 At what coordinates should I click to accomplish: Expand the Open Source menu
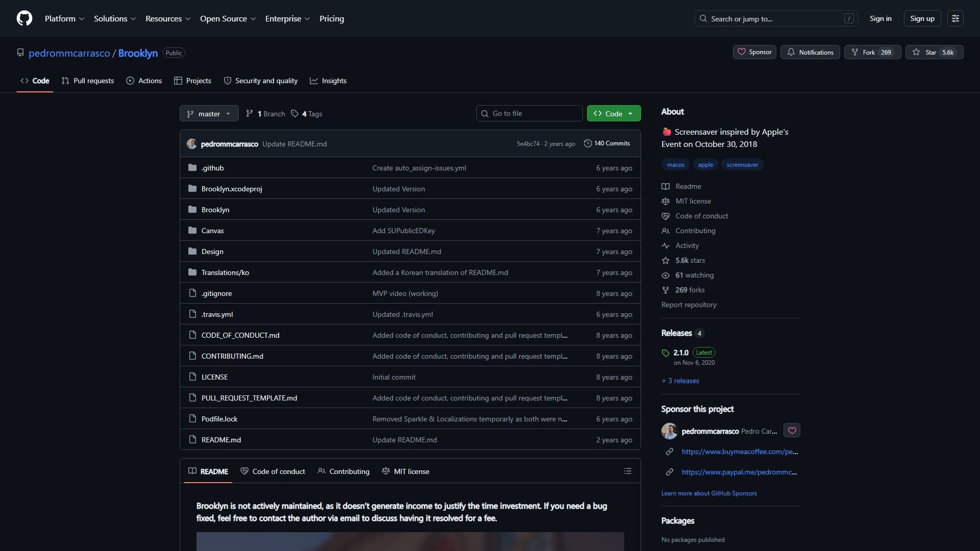coord(228,18)
